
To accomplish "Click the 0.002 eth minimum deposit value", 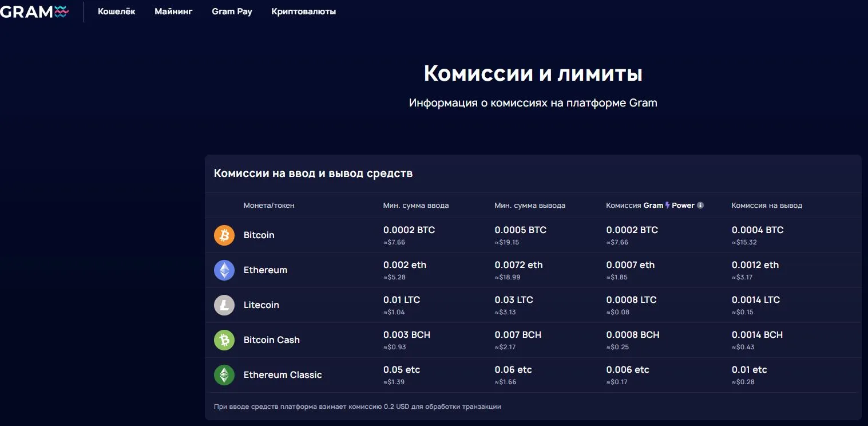I will (405, 265).
